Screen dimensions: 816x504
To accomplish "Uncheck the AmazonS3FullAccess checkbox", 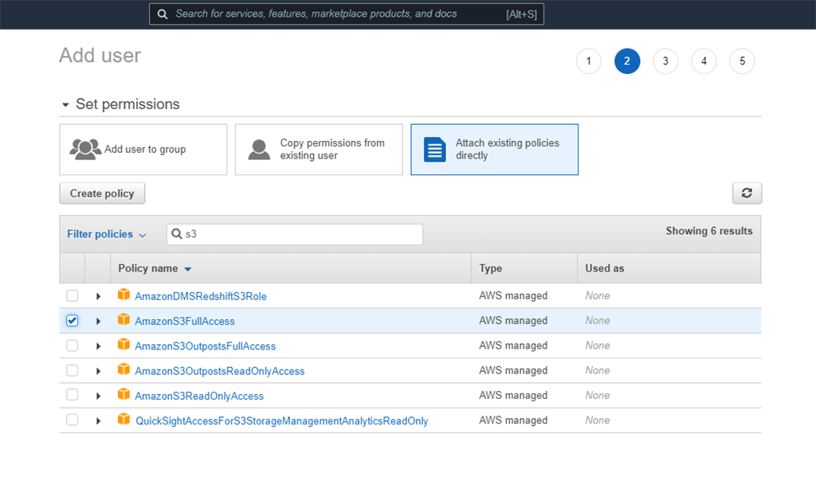I will [72, 320].
